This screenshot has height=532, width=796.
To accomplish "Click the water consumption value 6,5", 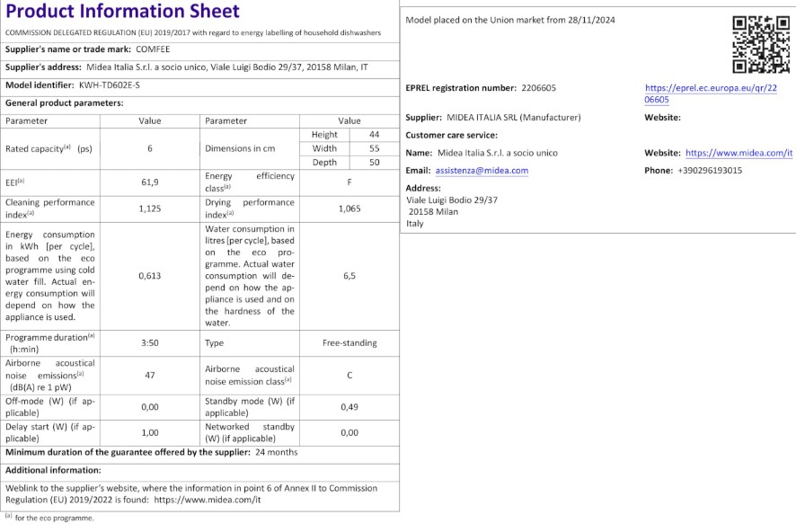I will coord(349,276).
